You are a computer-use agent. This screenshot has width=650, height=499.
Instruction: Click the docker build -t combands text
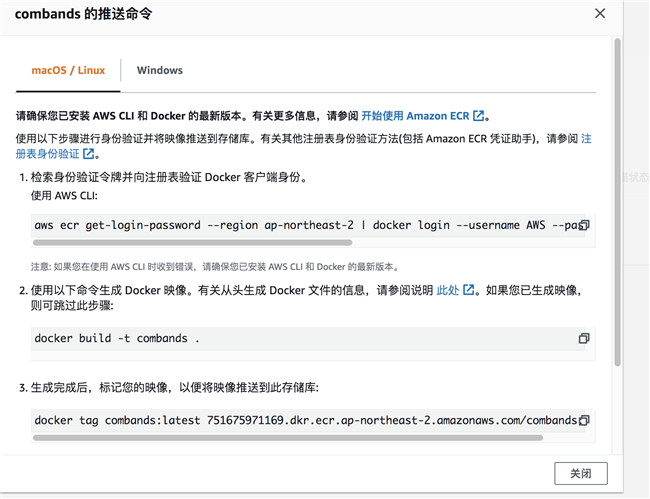[x=117, y=338]
